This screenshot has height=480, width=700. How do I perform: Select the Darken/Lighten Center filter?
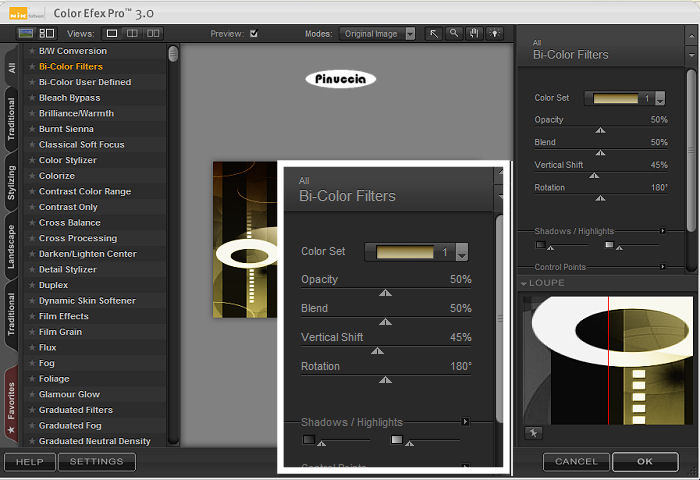click(x=88, y=254)
